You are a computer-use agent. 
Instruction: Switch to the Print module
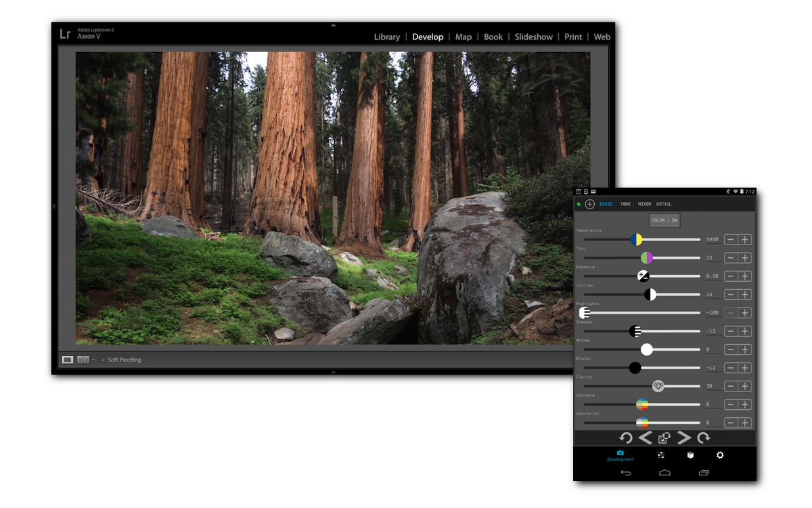pyautogui.click(x=573, y=37)
